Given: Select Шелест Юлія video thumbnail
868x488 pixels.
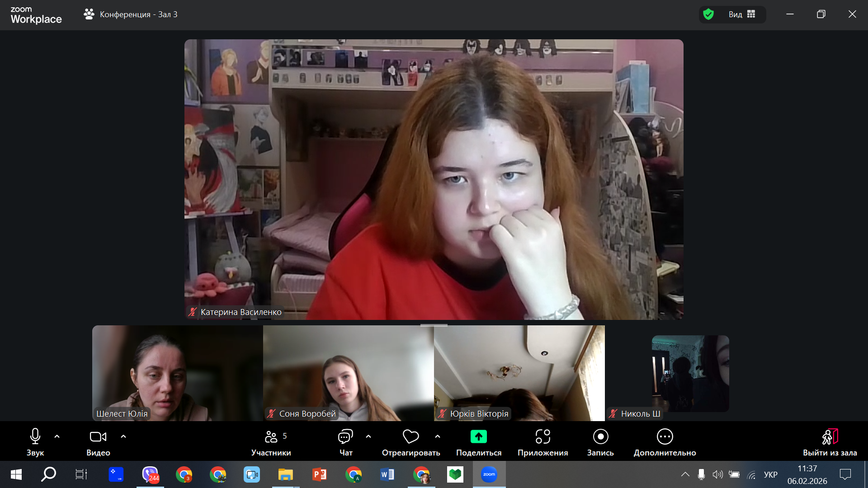Looking at the screenshot, I should [177, 373].
